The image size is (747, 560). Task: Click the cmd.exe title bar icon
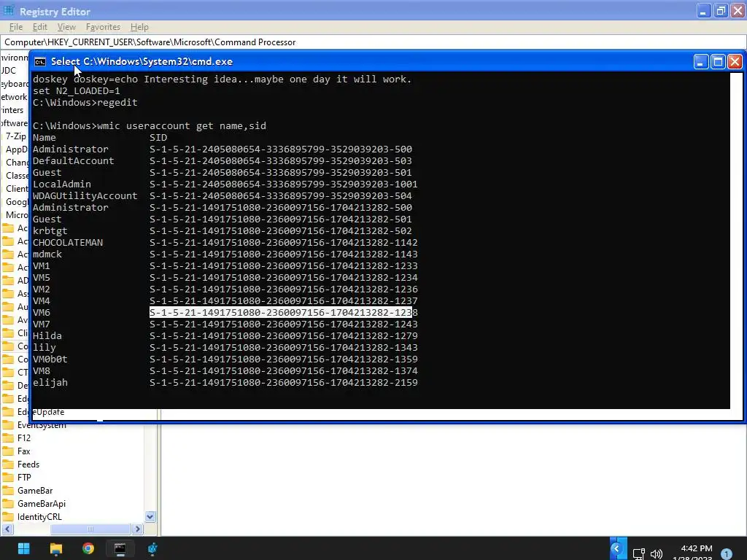click(x=40, y=62)
